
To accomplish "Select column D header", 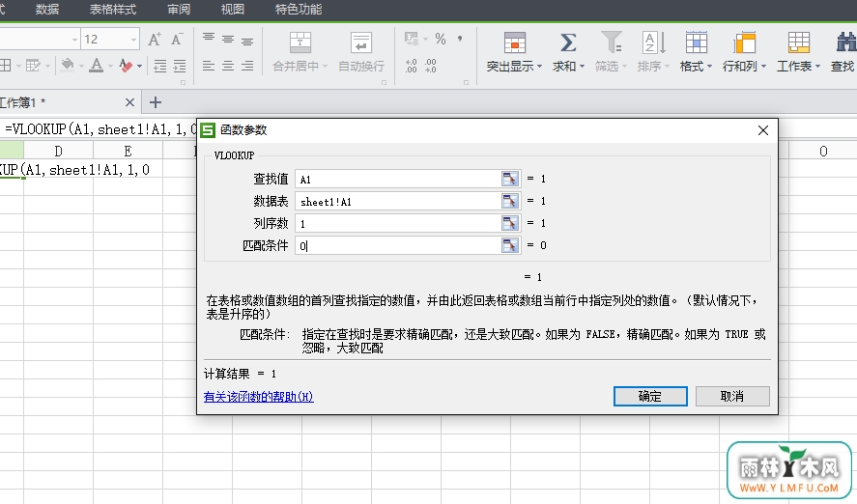I will (59, 151).
